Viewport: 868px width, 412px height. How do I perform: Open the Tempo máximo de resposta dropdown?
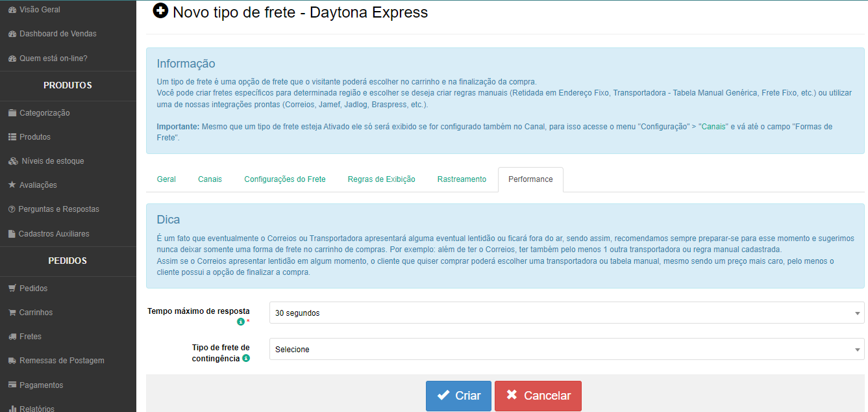567,313
